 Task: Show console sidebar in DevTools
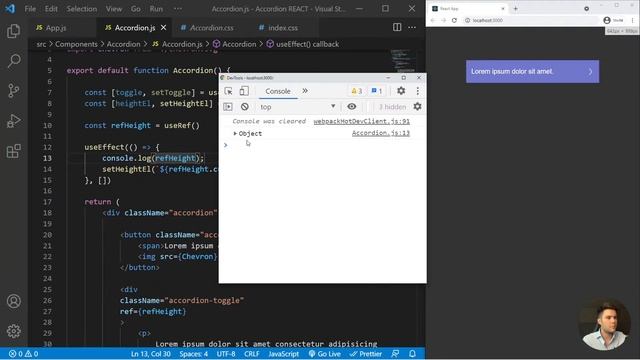[x=228, y=107]
